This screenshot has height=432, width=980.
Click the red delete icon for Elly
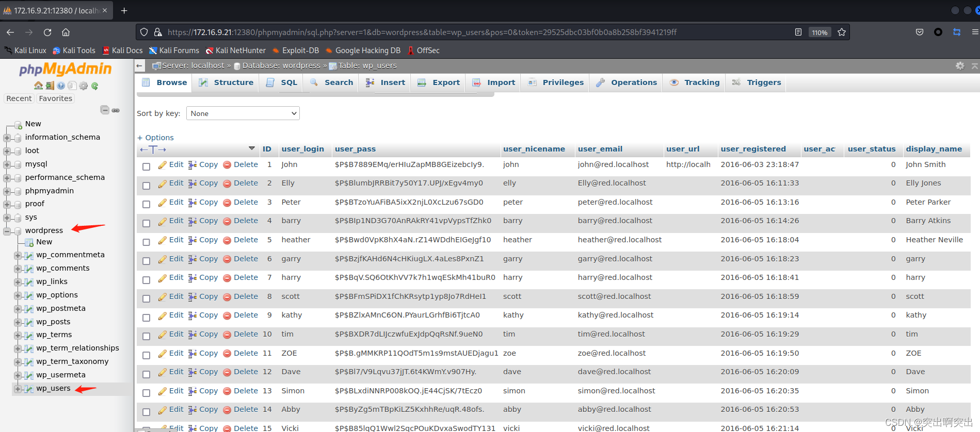[227, 184]
